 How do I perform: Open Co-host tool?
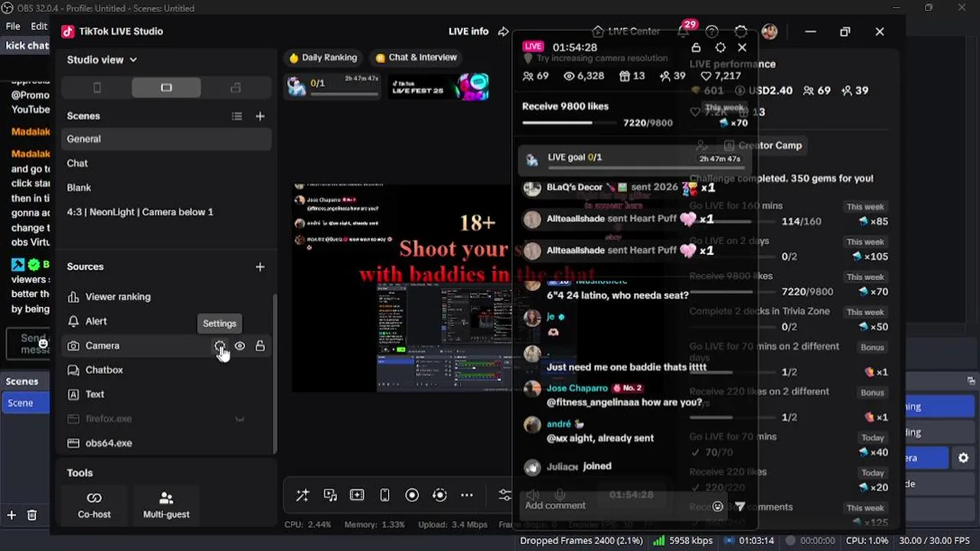pos(94,505)
